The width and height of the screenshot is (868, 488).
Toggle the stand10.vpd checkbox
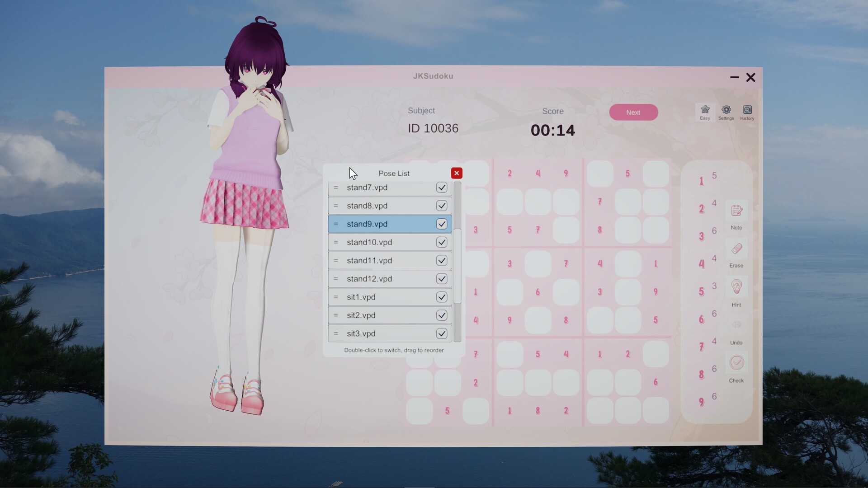coord(442,242)
